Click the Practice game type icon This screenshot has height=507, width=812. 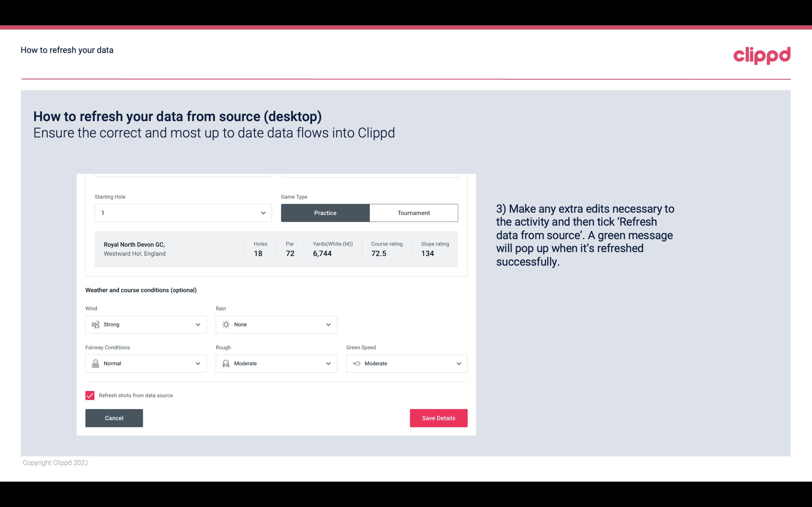pyautogui.click(x=325, y=213)
